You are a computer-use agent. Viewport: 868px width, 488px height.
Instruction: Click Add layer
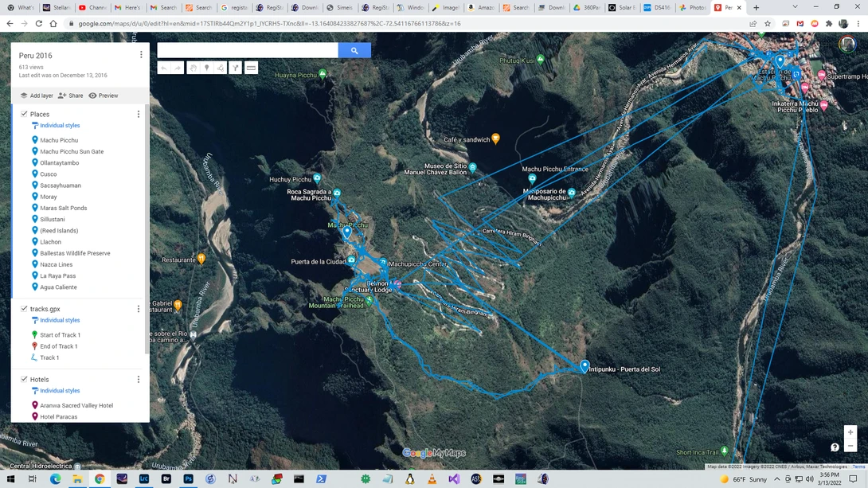click(37, 96)
